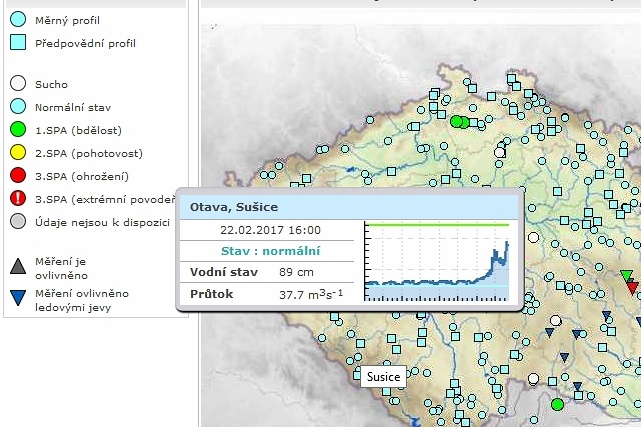The width and height of the screenshot is (641, 427).
Task: Click the Předpovědní profil square legend icon
Action: (x=18, y=43)
